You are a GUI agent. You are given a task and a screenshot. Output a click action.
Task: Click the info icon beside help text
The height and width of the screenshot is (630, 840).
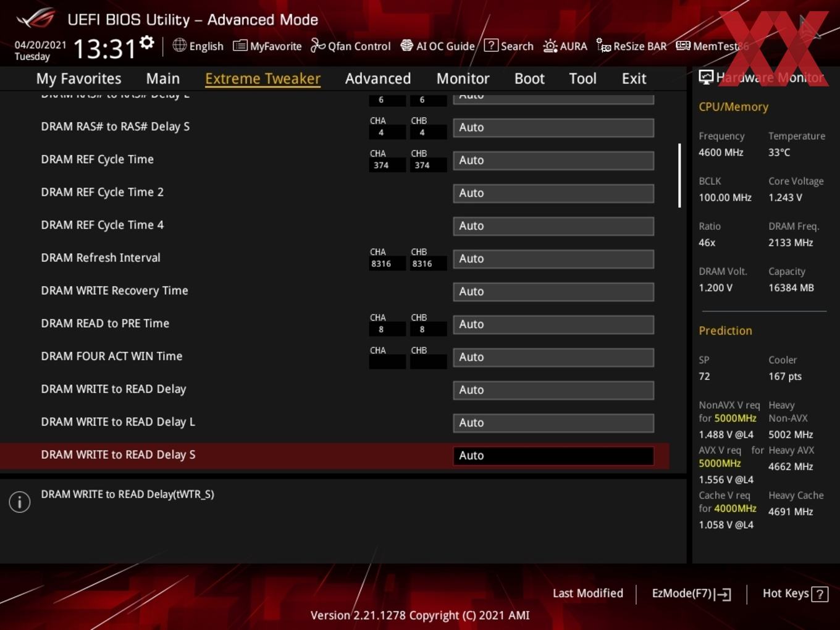coord(20,502)
